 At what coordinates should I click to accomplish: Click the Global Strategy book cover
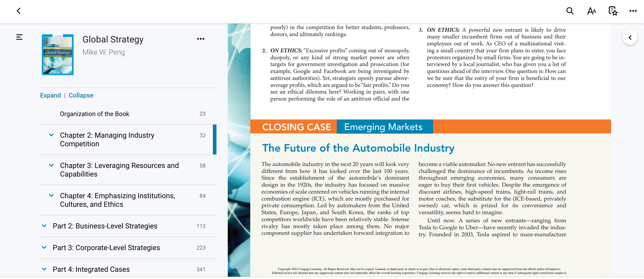pyautogui.click(x=58, y=55)
